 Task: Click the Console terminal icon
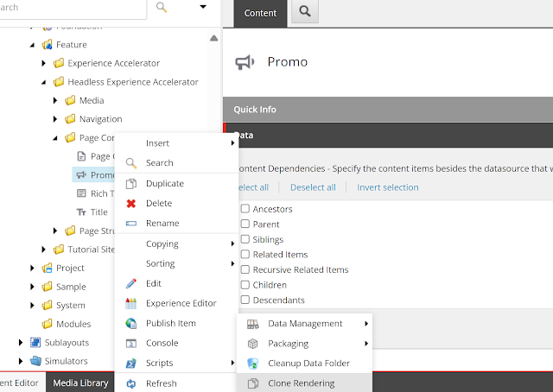[x=131, y=344]
